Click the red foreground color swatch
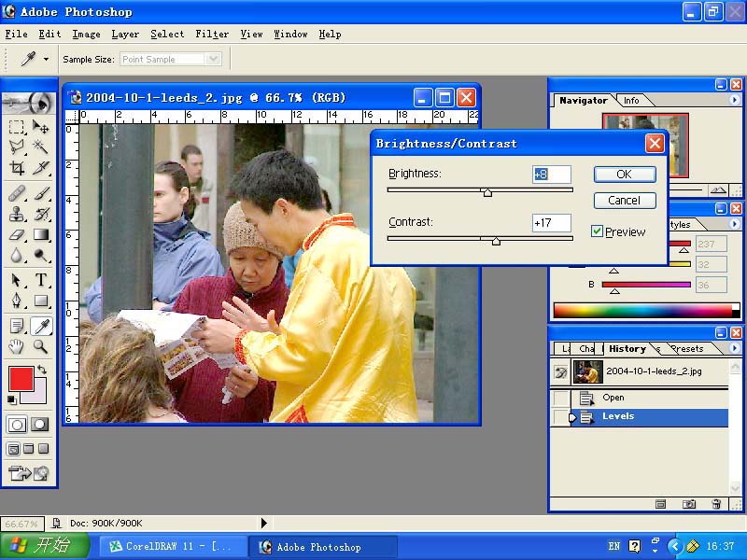The height and width of the screenshot is (560, 747). (20, 378)
